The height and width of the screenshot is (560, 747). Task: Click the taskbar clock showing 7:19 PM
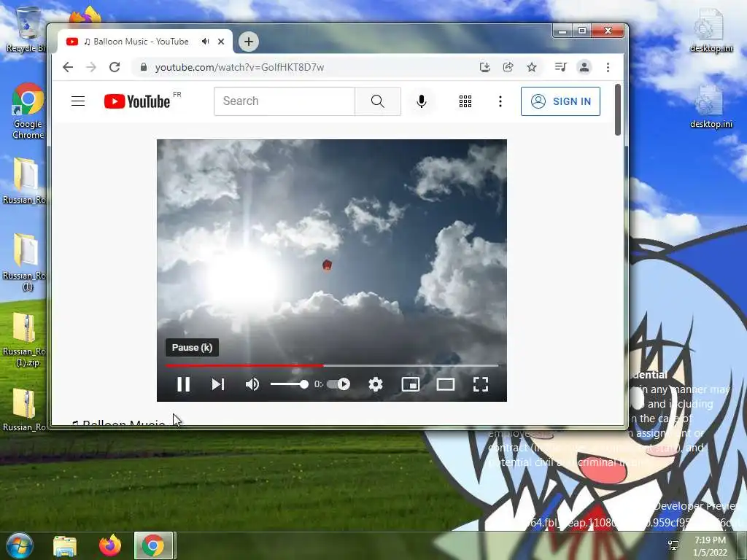pos(710,546)
